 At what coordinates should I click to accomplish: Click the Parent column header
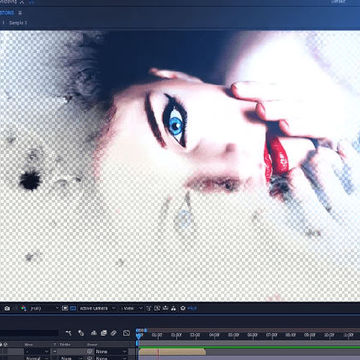[x=92, y=344]
